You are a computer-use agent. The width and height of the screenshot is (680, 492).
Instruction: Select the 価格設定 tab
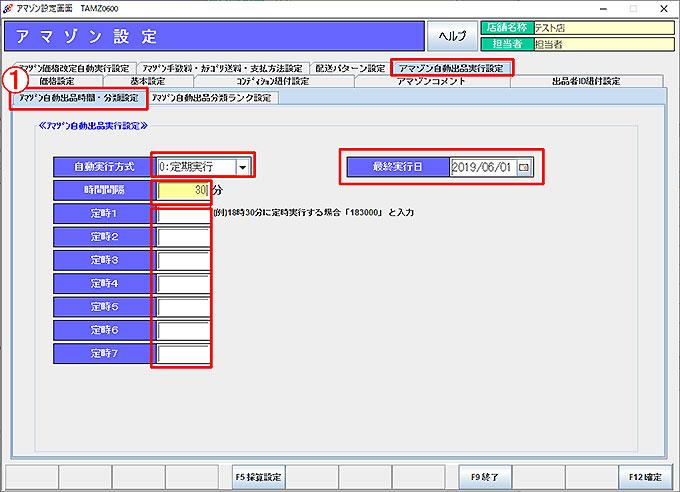click(x=58, y=81)
